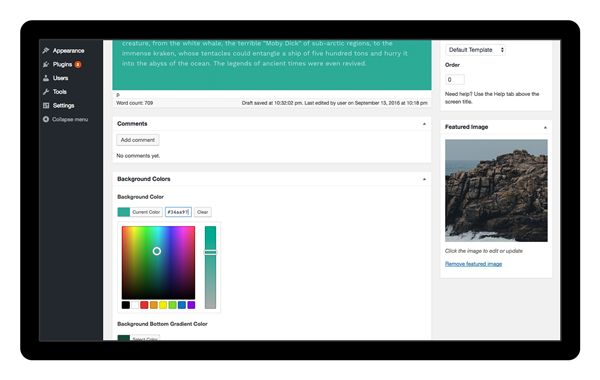Click the Settings sliders icon
600x380 pixels.
[46, 106]
